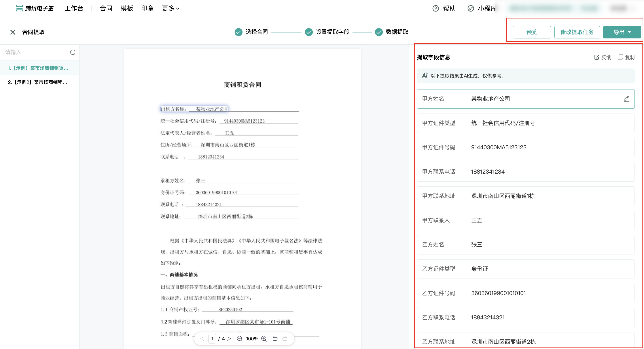This screenshot has width=644, height=349.
Task: Click the 选择合同 step checkmark
Action: coord(239,32)
